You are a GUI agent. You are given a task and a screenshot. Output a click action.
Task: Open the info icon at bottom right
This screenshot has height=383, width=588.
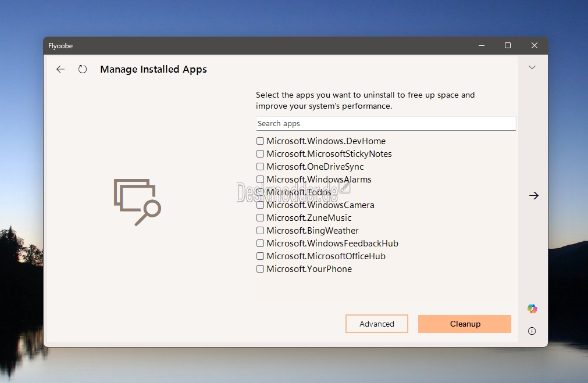pyautogui.click(x=532, y=331)
